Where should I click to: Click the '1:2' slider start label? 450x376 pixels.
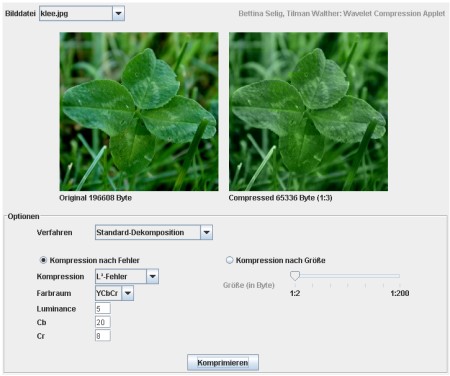[x=295, y=293]
